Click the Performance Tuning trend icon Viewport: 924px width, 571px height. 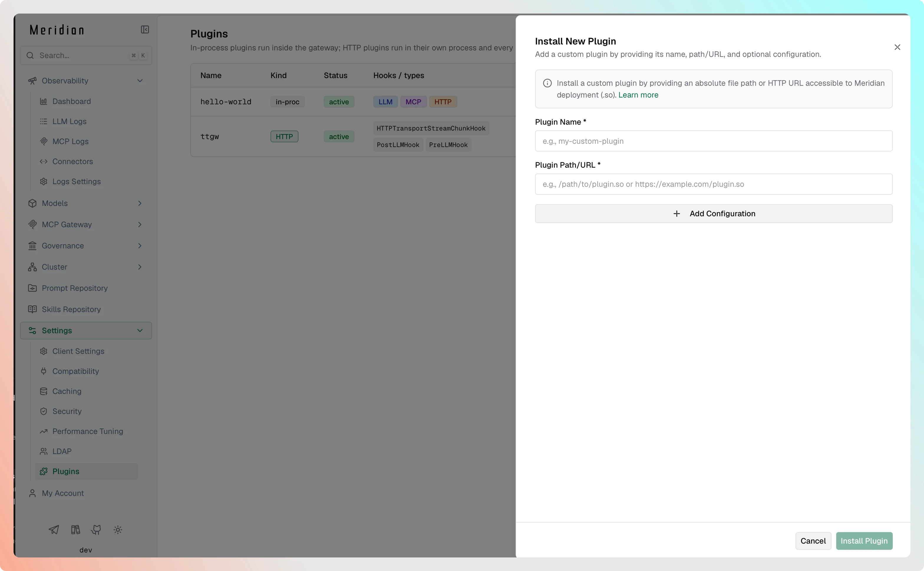pyautogui.click(x=44, y=431)
